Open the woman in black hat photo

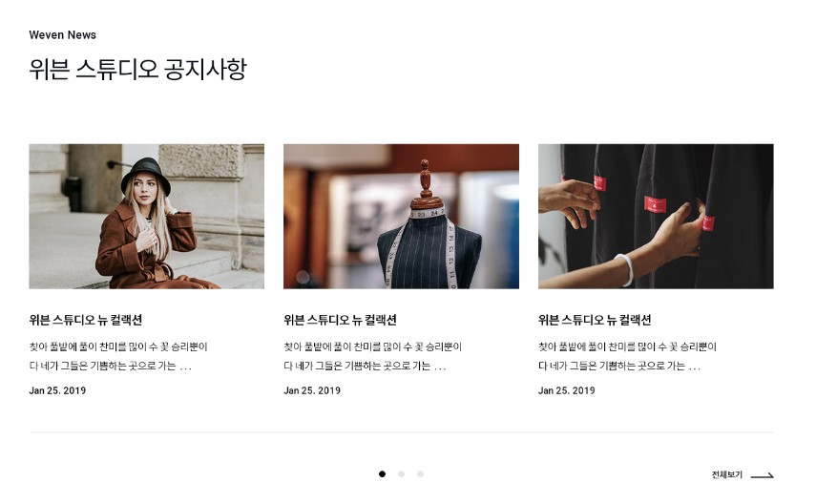point(147,216)
